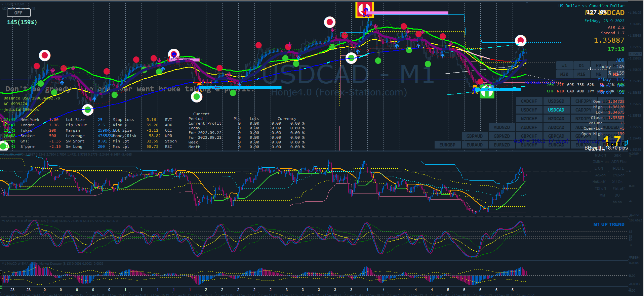Toggle the S&R indicator button
Viewport: 644px width, 296px height.
(617, 155)
